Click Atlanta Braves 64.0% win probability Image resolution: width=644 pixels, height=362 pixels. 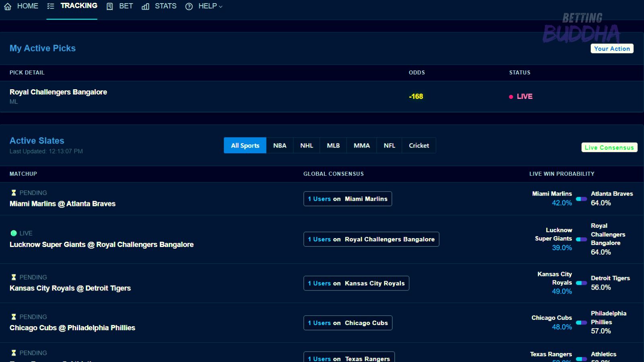click(601, 203)
